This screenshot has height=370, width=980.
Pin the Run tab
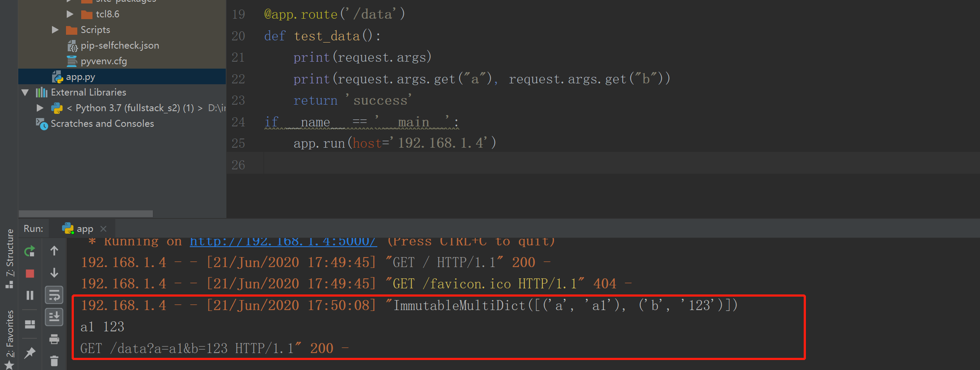[30, 353]
